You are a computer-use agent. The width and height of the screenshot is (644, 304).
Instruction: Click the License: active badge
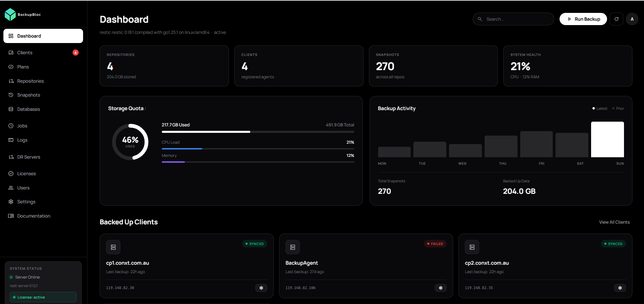[x=43, y=297]
